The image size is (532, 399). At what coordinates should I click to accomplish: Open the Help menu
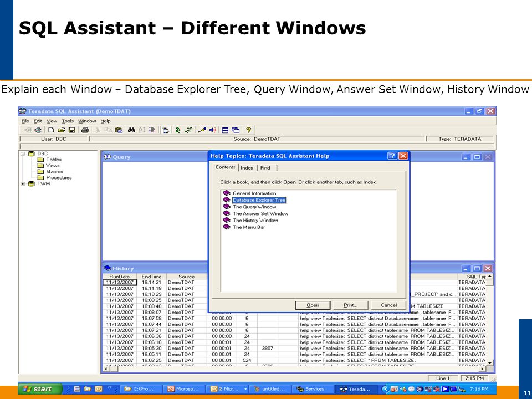(x=105, y=121)
